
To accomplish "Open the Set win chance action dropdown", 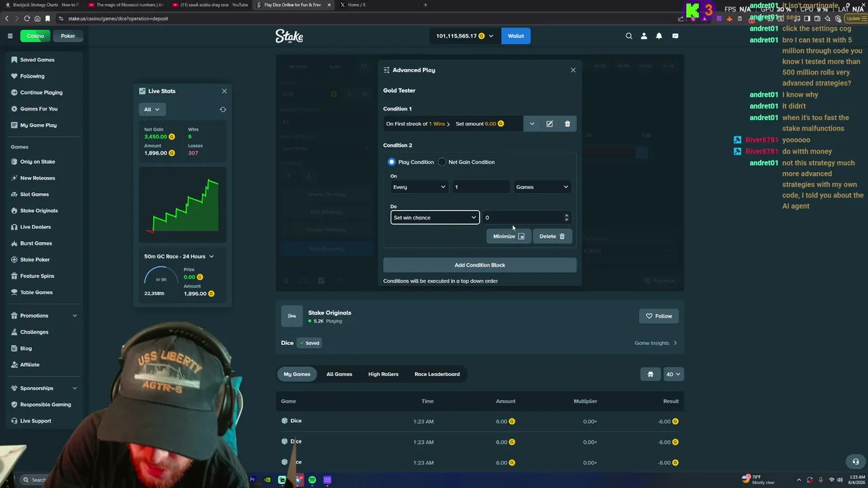I will click(435, 218).
